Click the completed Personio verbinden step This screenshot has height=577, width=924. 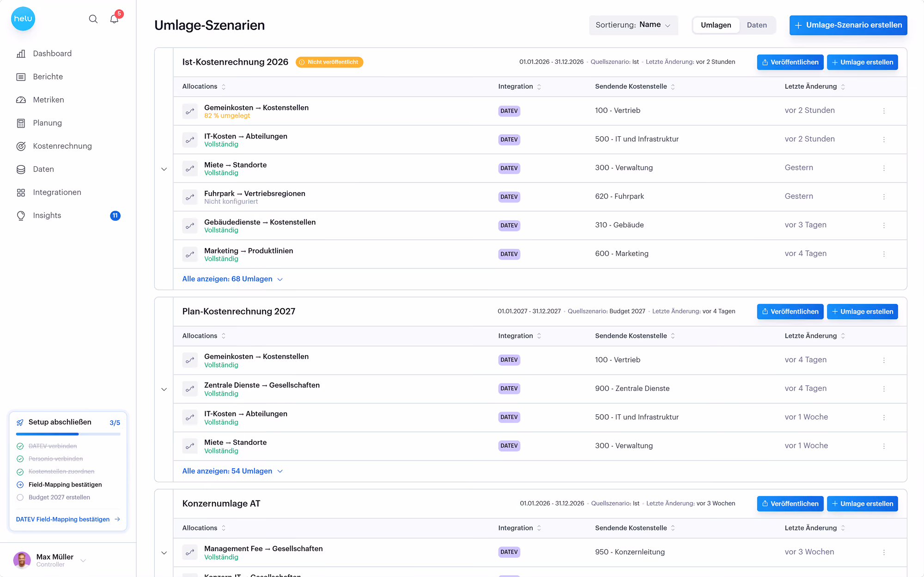pos(56,459)
